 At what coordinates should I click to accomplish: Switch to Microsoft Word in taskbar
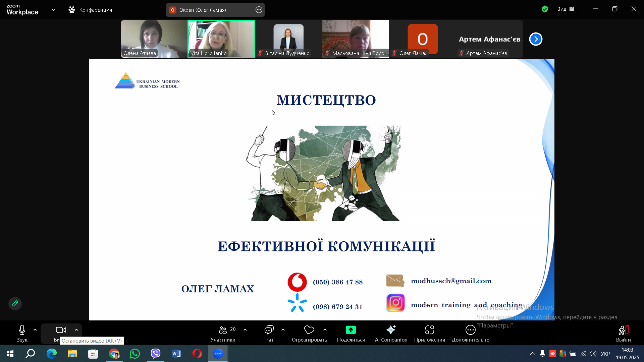click(x=176, y=354)
